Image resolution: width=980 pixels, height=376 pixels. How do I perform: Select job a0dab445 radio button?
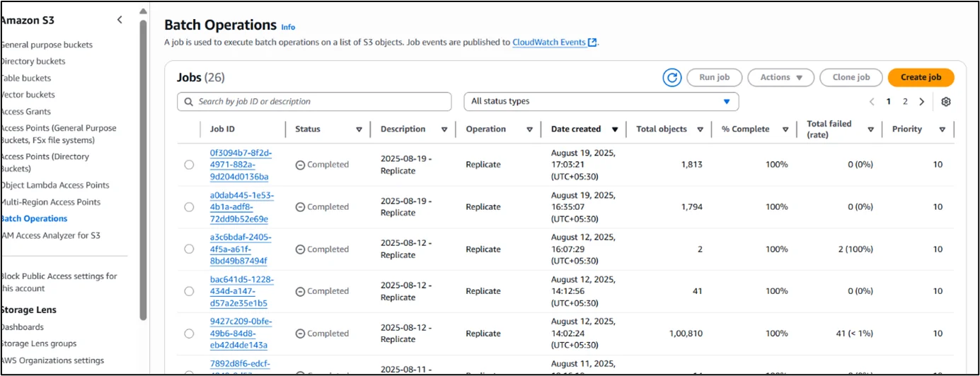point(189,207)
